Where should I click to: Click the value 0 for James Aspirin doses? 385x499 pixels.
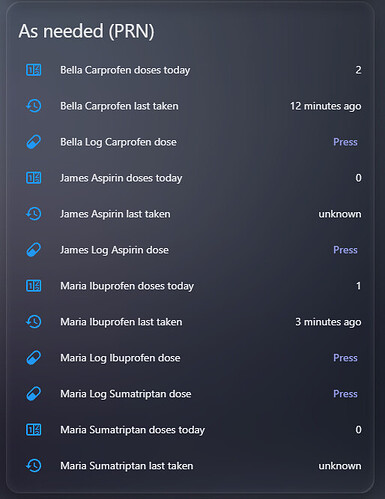coord(358,178)
